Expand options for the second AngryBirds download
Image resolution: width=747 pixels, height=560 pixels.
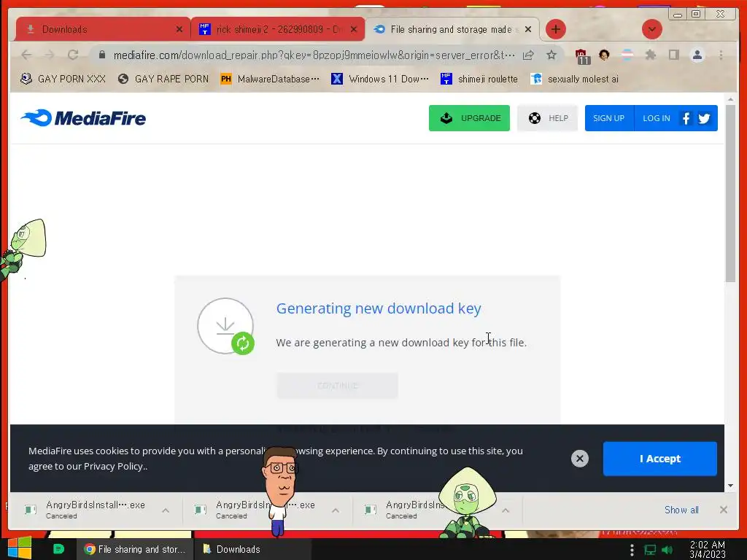pyautogui.click(x=336, y=510)
